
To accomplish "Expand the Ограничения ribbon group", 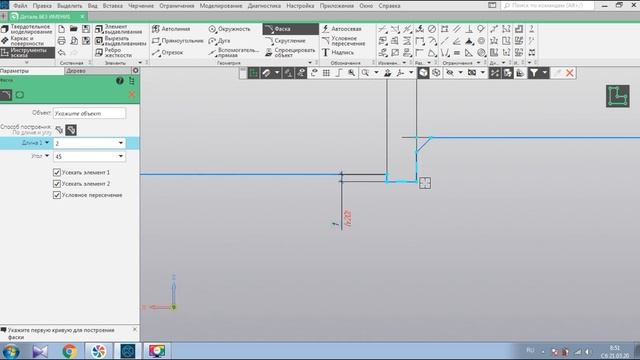I will pos(478,63).
